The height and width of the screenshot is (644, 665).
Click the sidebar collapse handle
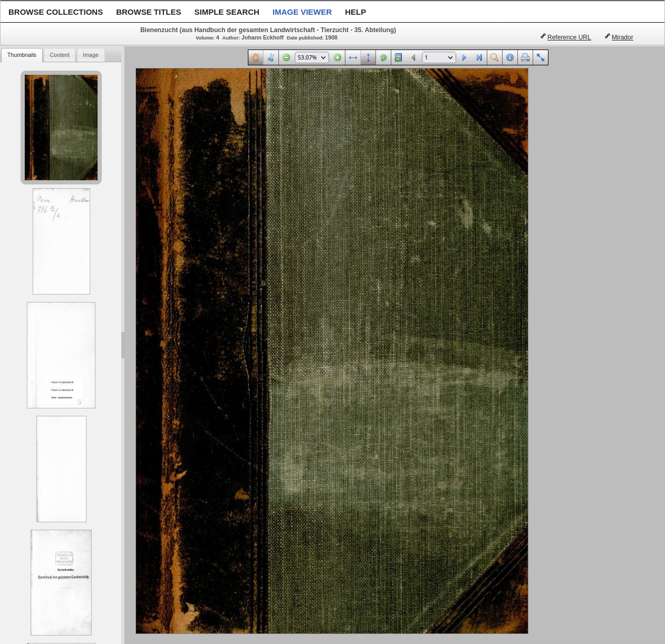(123, 345)
